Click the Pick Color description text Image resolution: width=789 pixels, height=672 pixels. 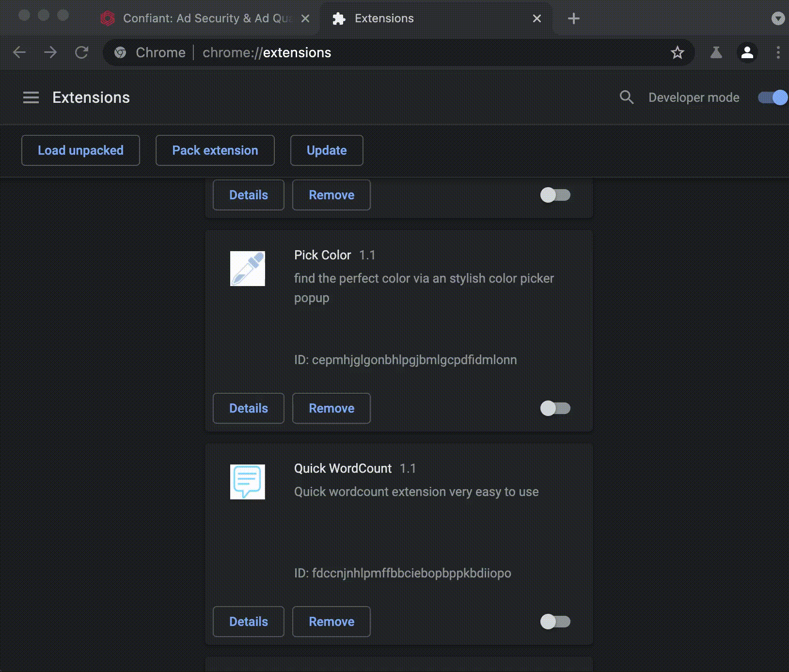coord(424,288)
